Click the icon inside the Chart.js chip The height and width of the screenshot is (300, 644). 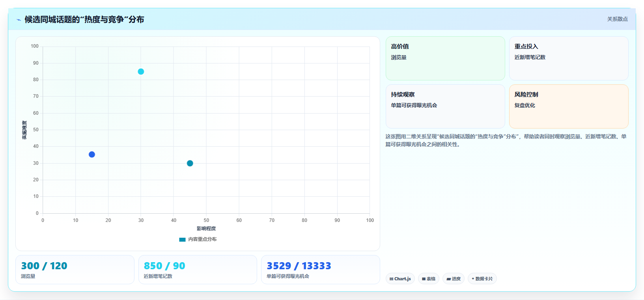(391, 279)
